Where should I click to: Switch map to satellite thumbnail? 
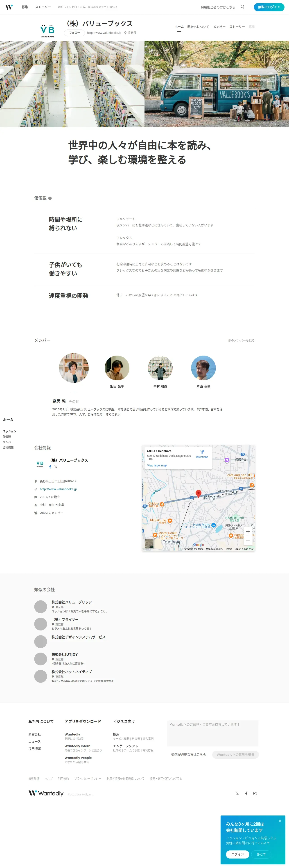149,543
